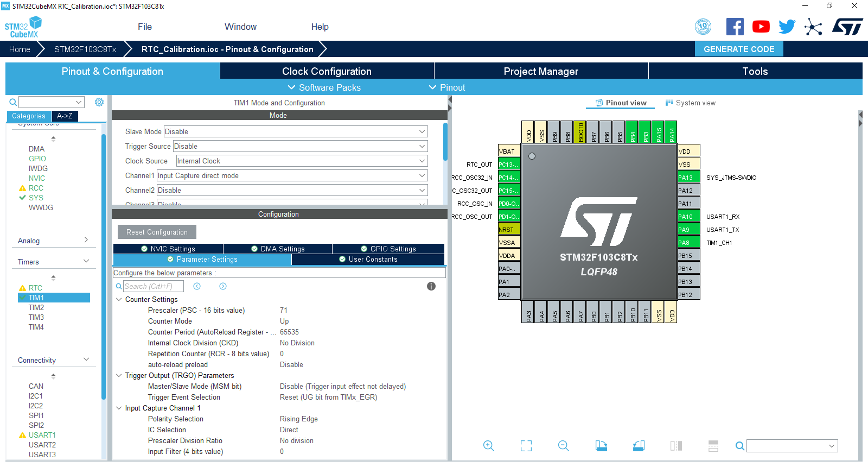Collapse the Counter Settings group
Screen dimensions: 868x467
click(x=119, y=299)
